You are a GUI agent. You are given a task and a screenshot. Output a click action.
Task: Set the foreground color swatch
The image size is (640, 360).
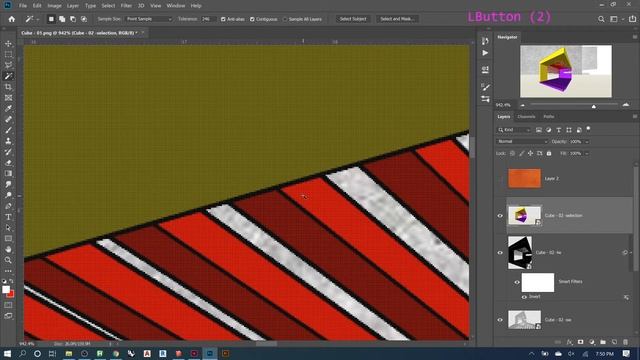[x=6, y=289]
